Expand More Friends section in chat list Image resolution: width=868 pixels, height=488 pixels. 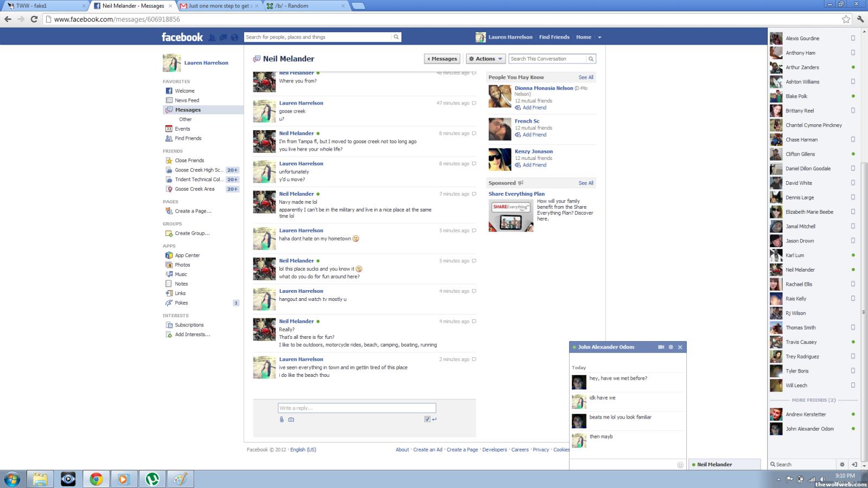pyautogui.click(x=813, y=400)
